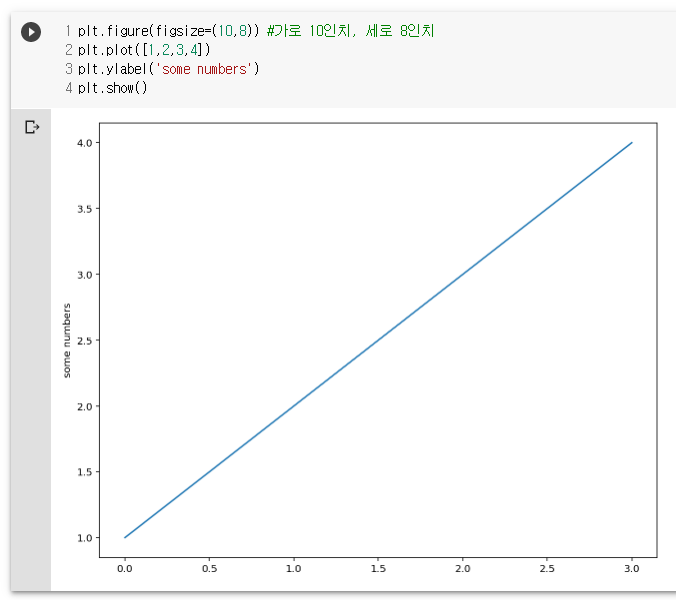
Task: Click the plt.plot([1,2,3,4]) code line
Action: click(x=144, y=50)
